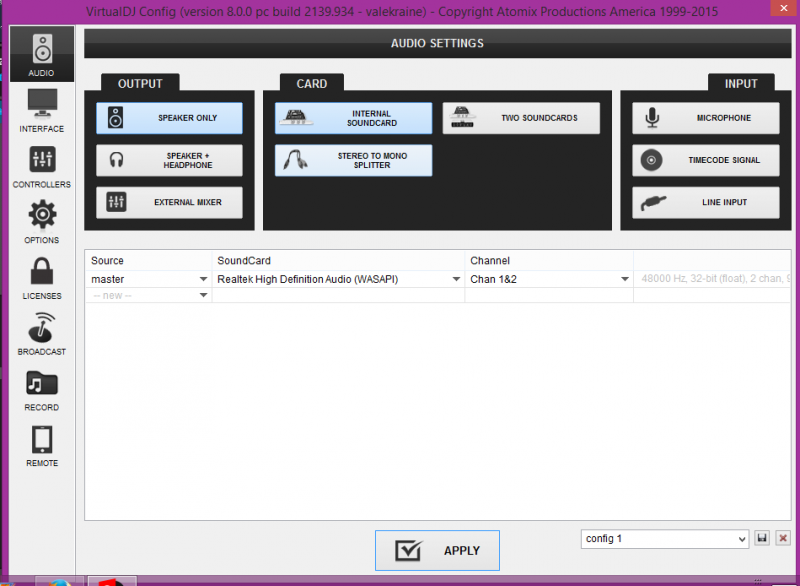The image size is (800, 586).
Task: Open the Controllers settings section
Action: tap(42, 166)
